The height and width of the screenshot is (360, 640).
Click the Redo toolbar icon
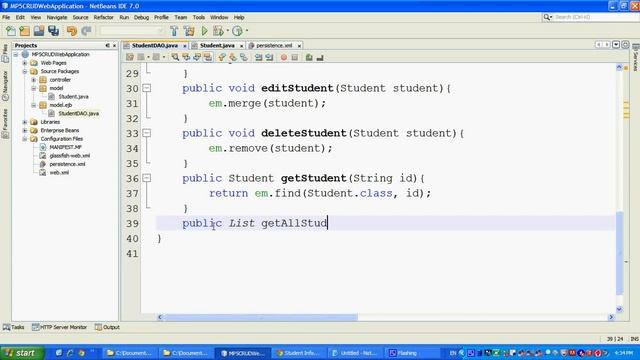(86, 31)
